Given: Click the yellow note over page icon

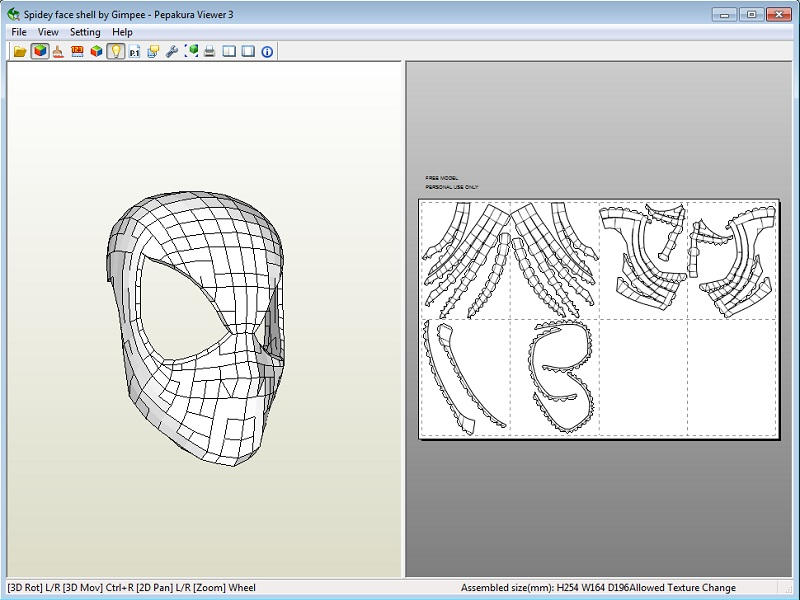Looking at the screenshot, I should 153,51.
